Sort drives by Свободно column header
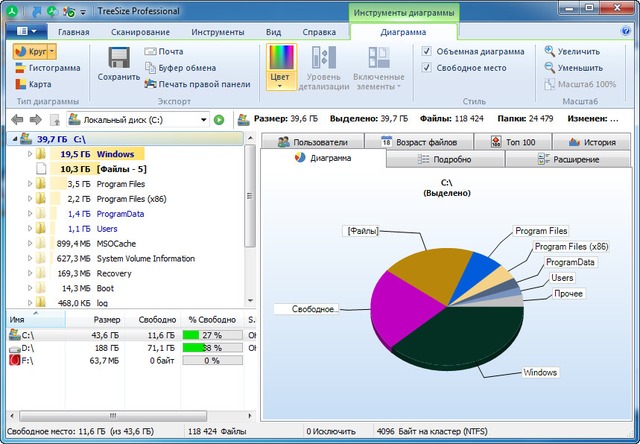This screenshot has height=444, width=640. pyautogui.click(x=152, y=319)
